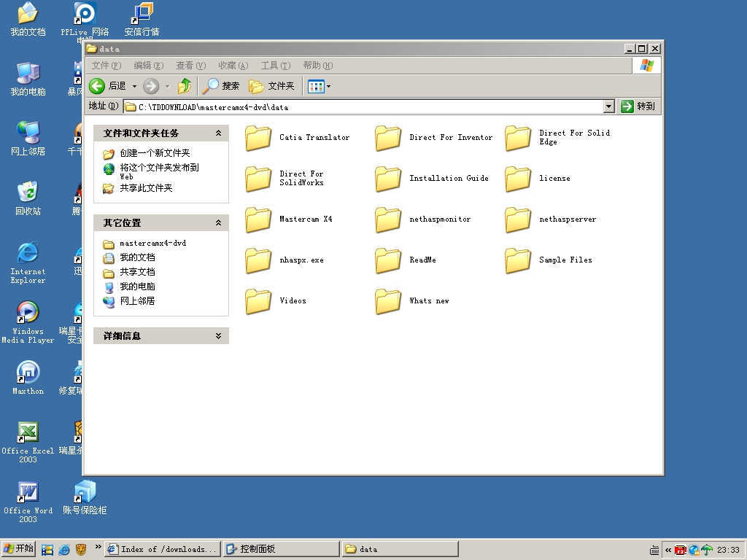Viewport: 747px width, 560px height.
Task: Click the Forward arrow toolbar button
Action: [151, 86]
